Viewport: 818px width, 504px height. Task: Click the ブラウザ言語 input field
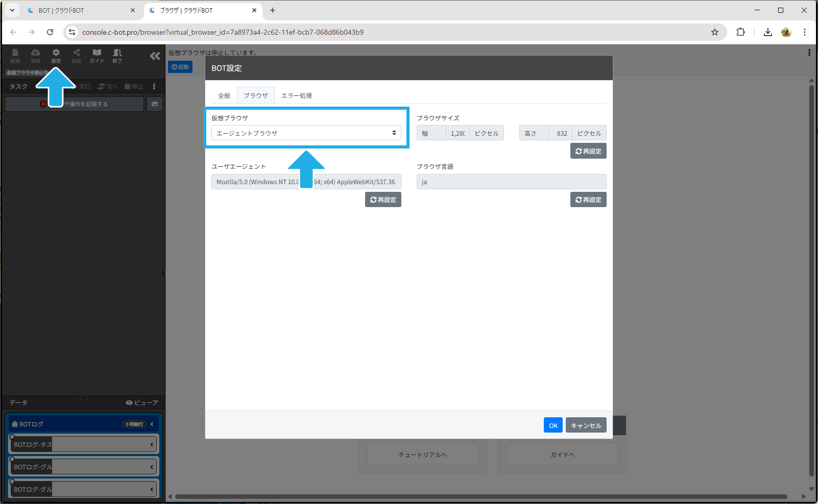click(512, 182)
